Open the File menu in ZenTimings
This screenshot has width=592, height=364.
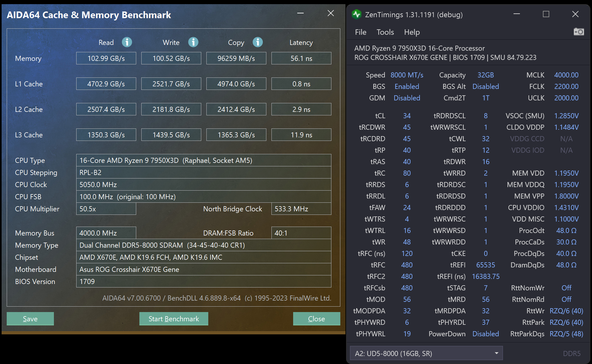360,32
